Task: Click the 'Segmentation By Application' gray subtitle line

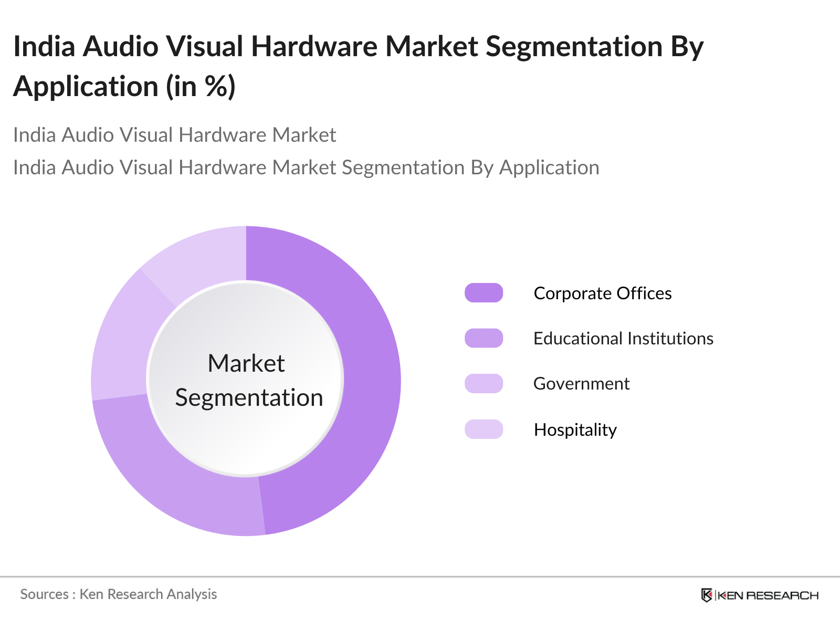Action: pyautogui.click(x=306, y=167)
